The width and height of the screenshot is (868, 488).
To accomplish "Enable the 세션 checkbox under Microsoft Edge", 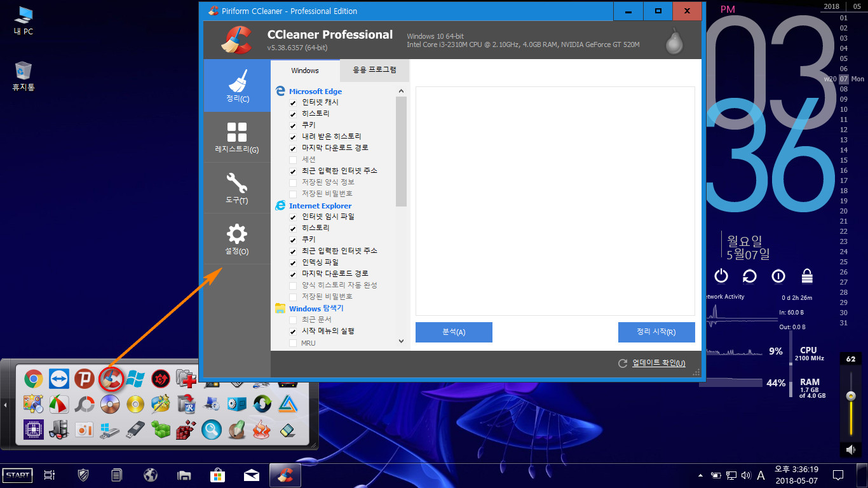I will coord(293,159).
